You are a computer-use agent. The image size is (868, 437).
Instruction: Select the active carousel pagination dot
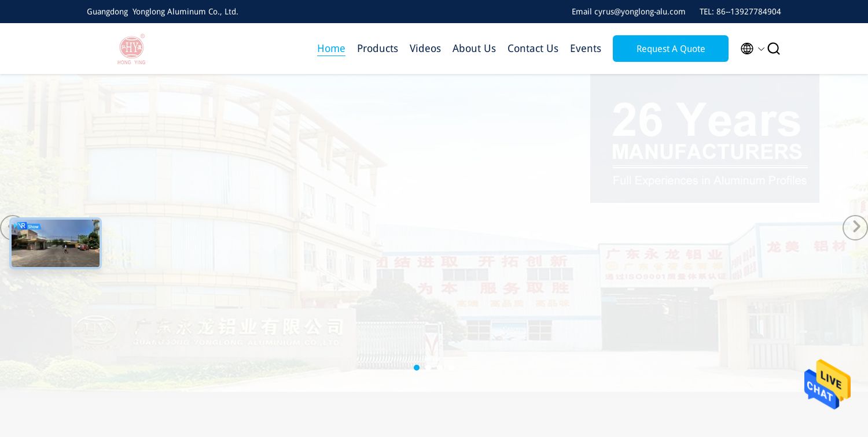pyautogui.click(x=417, y=368)
